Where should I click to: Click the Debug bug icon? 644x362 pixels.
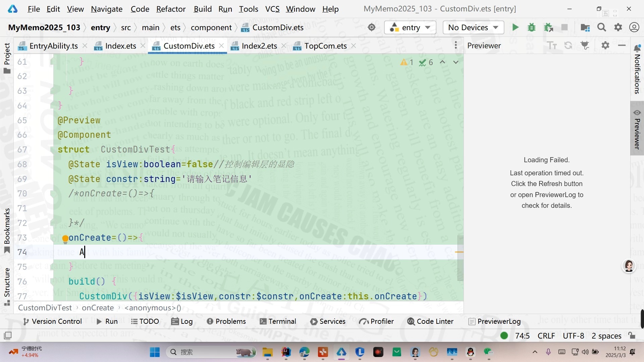pyautogui.click(x=532, y=27)
